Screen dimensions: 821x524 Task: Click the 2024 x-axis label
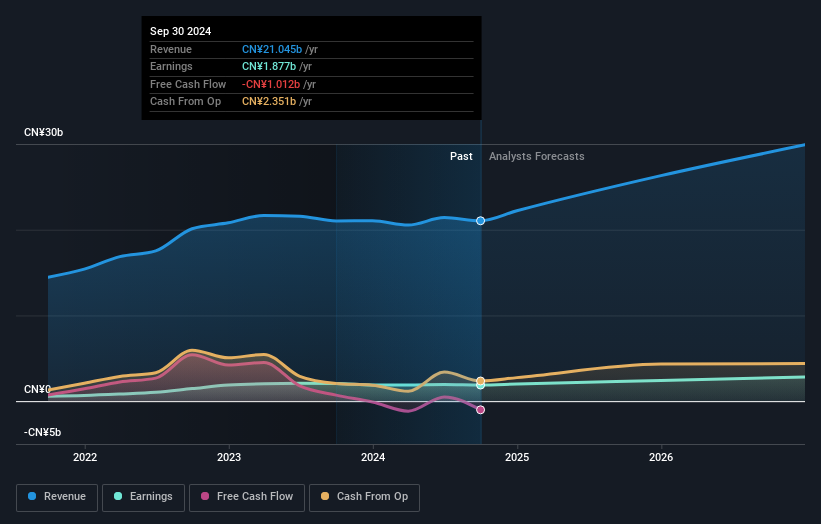click(x=373, y=458)
